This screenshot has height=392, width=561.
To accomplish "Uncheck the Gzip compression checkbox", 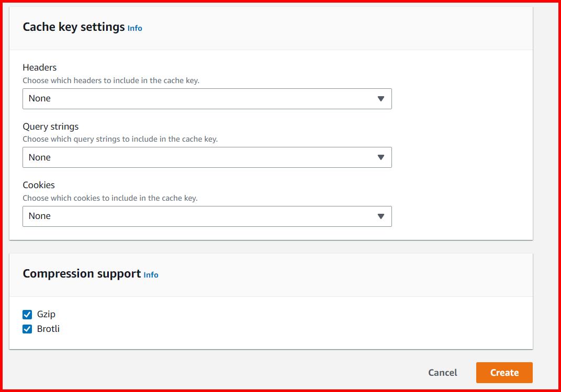I will [x=27, y=314].
